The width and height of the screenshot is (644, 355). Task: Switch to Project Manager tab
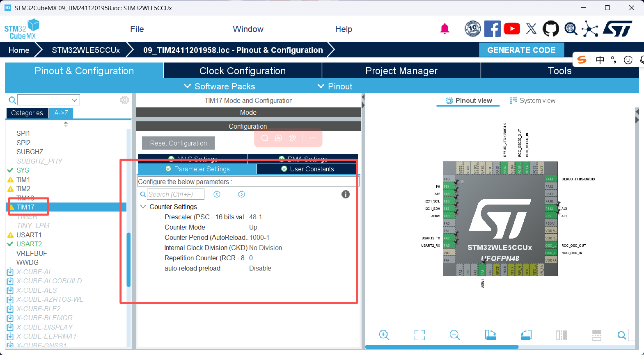(x=401, y=71)
